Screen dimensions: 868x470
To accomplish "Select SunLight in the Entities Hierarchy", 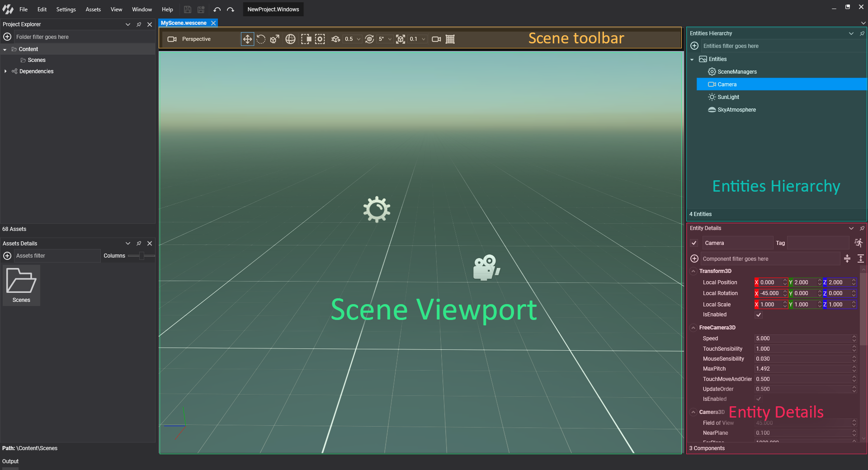I will [x=728, y=97].
